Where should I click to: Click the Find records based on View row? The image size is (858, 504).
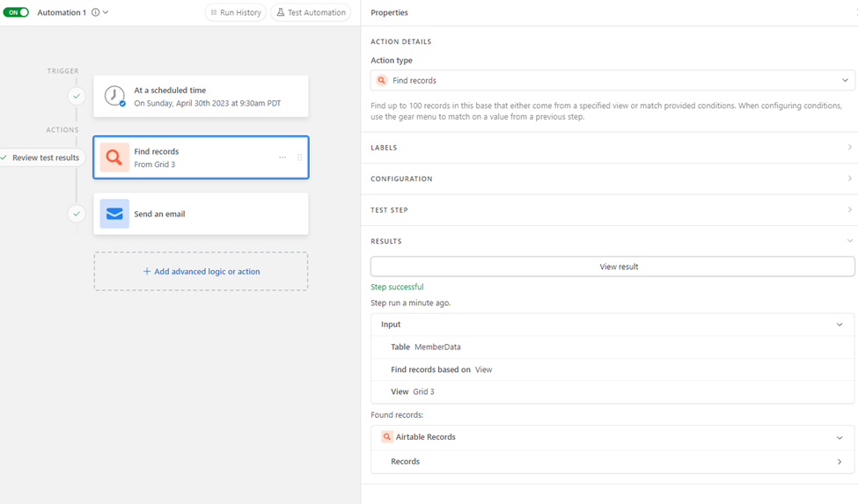pos(612,369)
